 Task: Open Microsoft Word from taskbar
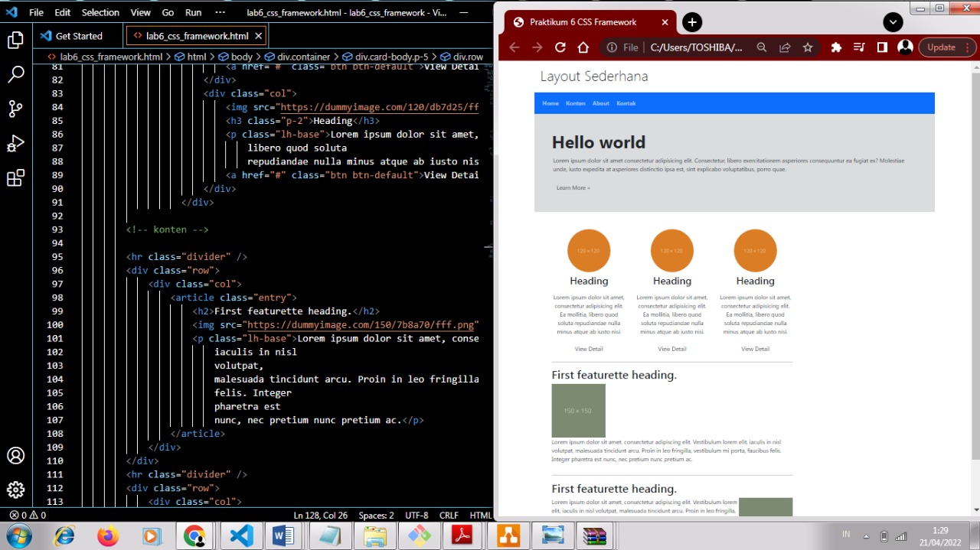click(x=283, y=535)
